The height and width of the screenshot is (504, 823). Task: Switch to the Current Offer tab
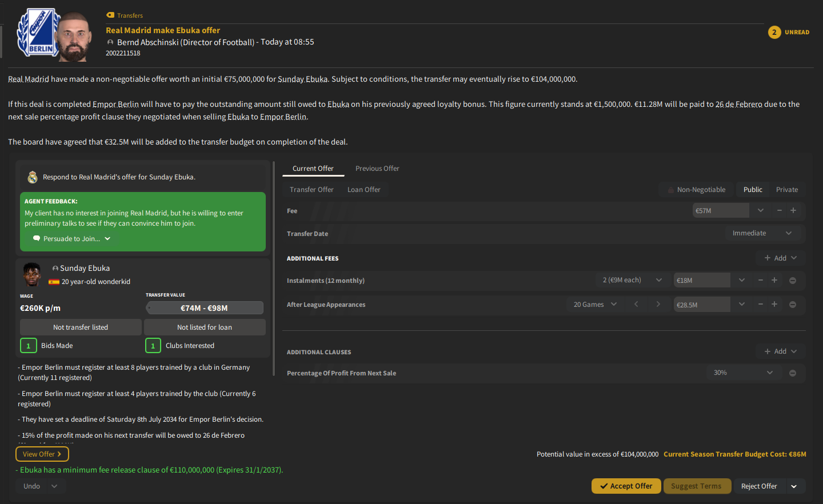tap(313, 169)
